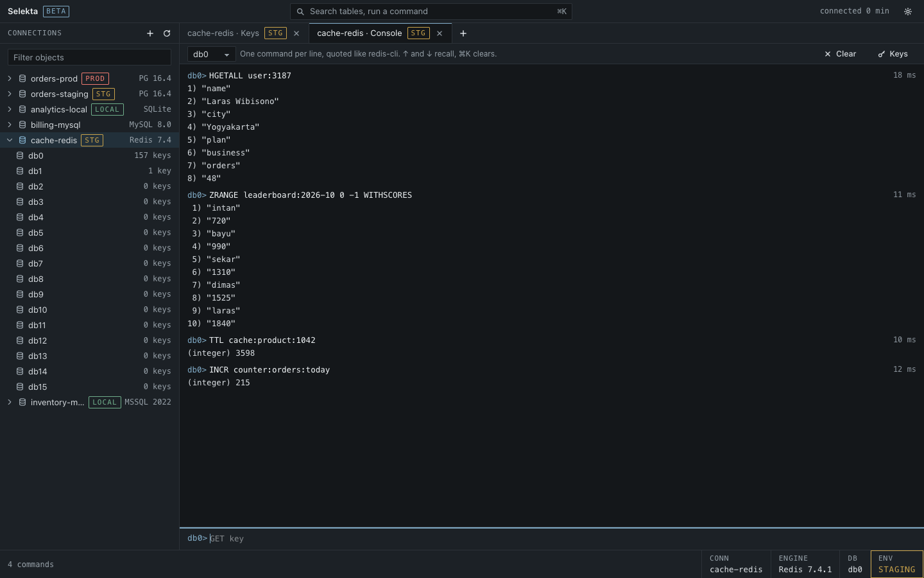Screen dimensions: 924x578
Task: Open the Keys view button
Action: tap(893, 54)
